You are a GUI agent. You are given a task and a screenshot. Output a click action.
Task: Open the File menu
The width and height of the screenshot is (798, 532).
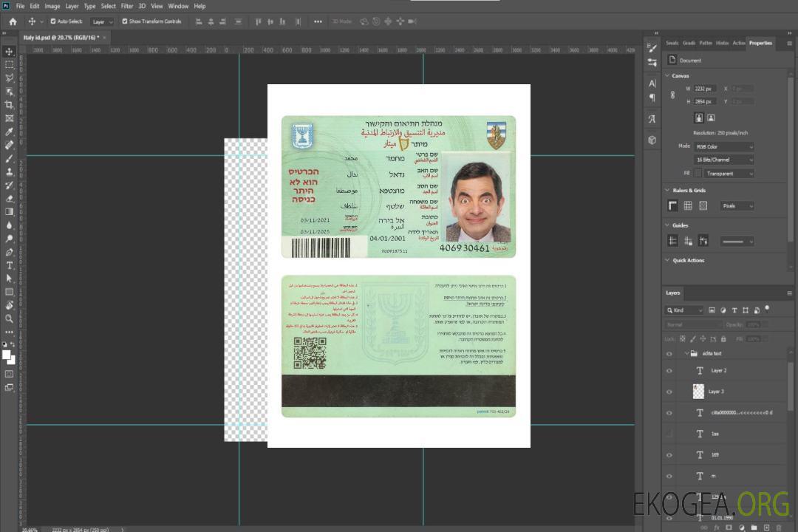click(21, 6)
